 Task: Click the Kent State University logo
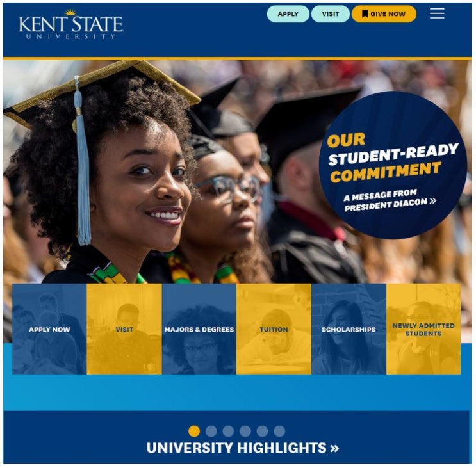click(70, 24)
